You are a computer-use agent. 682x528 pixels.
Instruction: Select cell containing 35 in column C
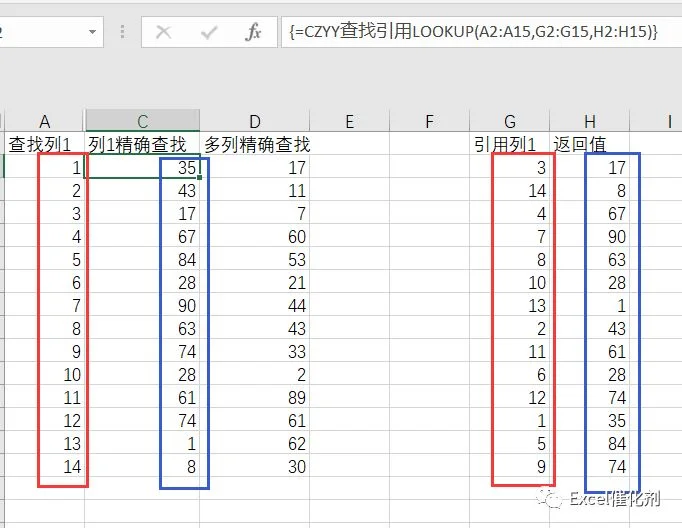(142, 167)
